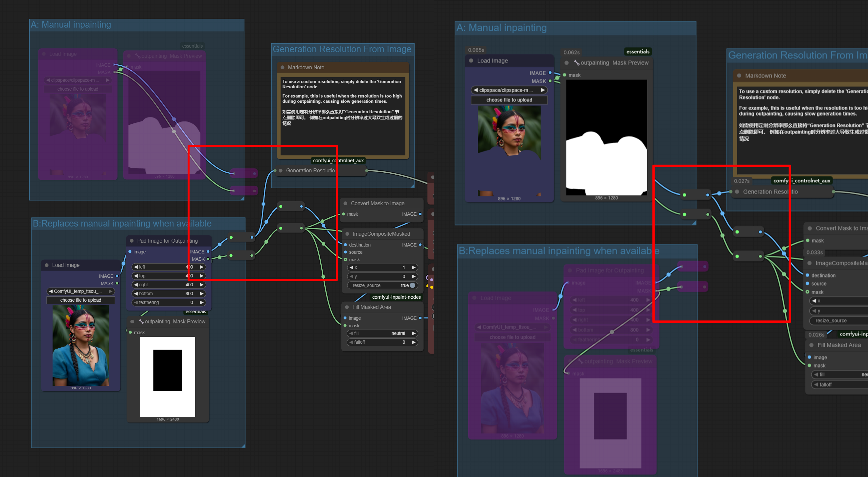
Task: Click the MASK output port of the clipspace Load Image node
Action: (x=550, y=81)
